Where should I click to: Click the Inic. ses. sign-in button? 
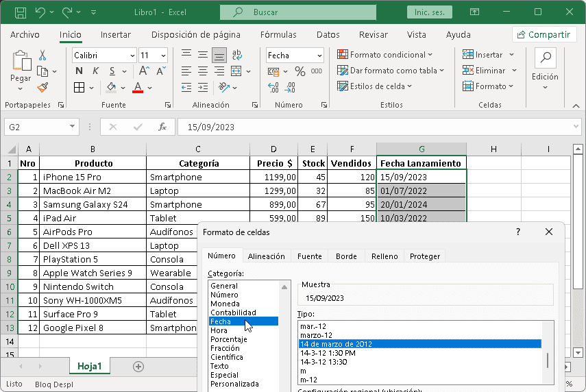click(x=430, y=12)
